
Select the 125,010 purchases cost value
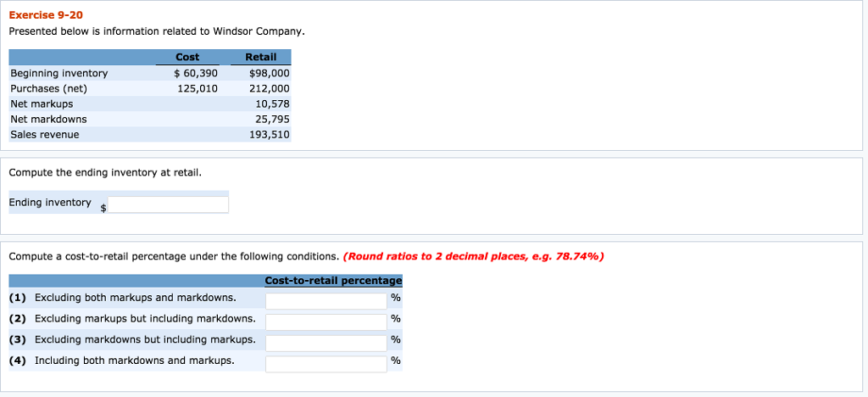(x=198, y=88)
